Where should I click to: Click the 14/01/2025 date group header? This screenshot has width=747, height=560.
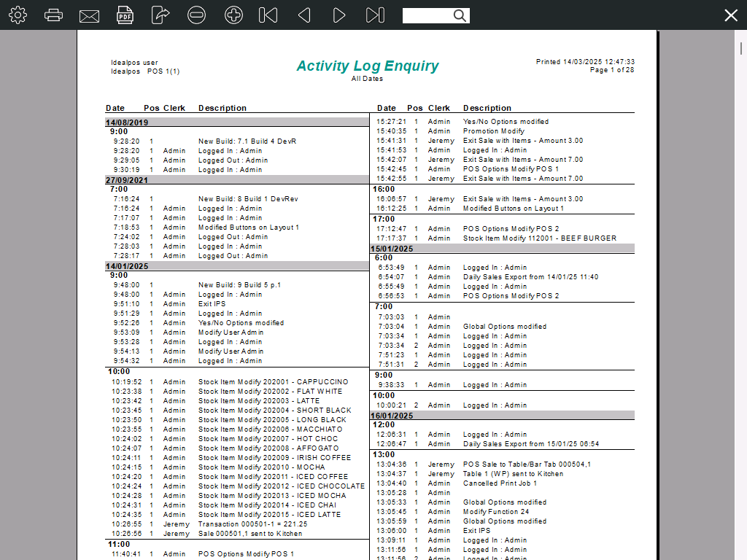click(128, 266)
